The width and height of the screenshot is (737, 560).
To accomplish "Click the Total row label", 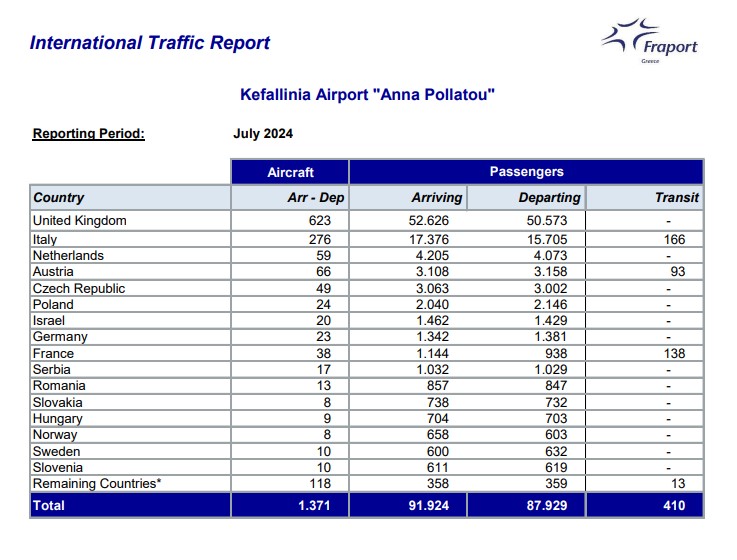I will [x=48, y=506].
